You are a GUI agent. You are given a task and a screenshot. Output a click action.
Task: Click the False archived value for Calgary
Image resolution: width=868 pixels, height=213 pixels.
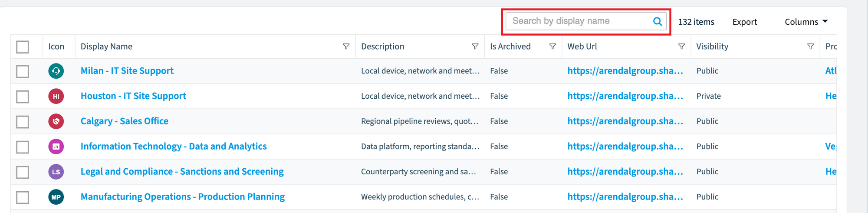point(499,121)
